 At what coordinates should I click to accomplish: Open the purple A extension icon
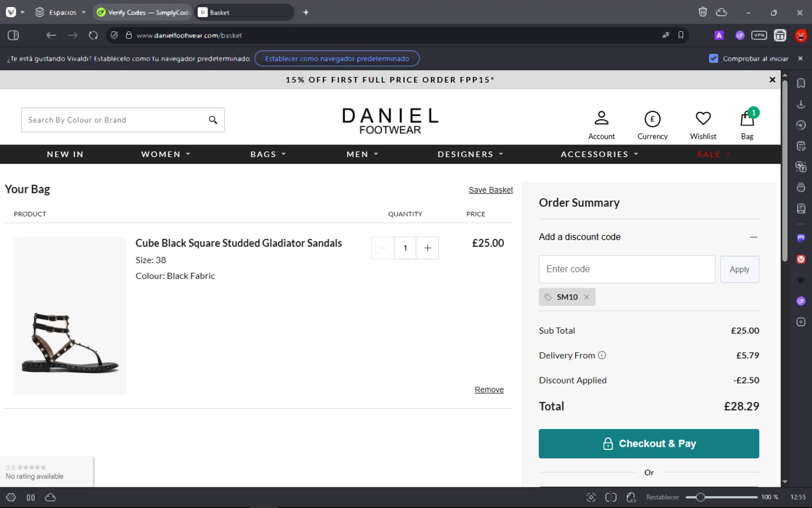tap(719, 35)
